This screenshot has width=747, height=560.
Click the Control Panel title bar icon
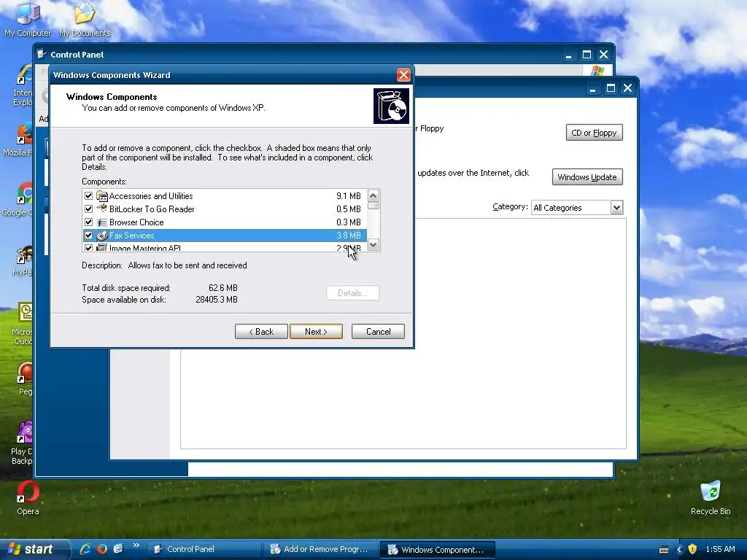(42, 54)
